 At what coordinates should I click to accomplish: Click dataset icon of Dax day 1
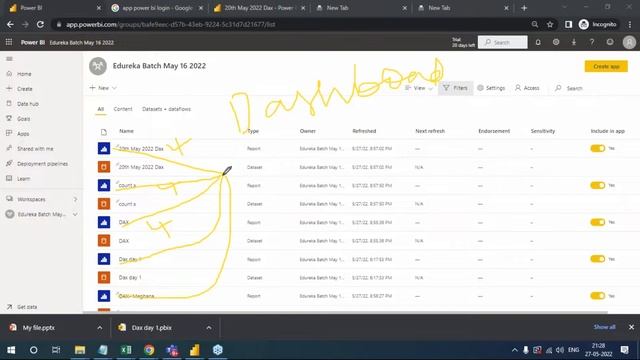point(104,278)
